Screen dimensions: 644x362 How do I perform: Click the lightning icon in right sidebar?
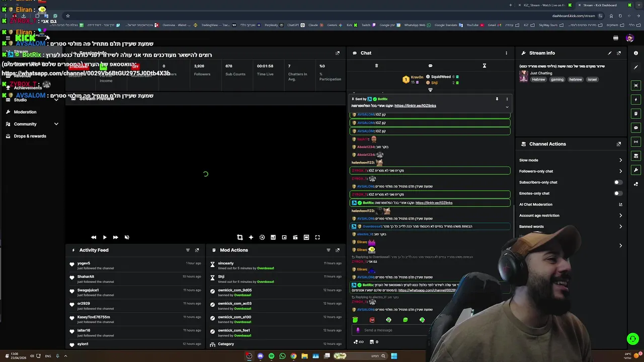[x=636, y=100]
